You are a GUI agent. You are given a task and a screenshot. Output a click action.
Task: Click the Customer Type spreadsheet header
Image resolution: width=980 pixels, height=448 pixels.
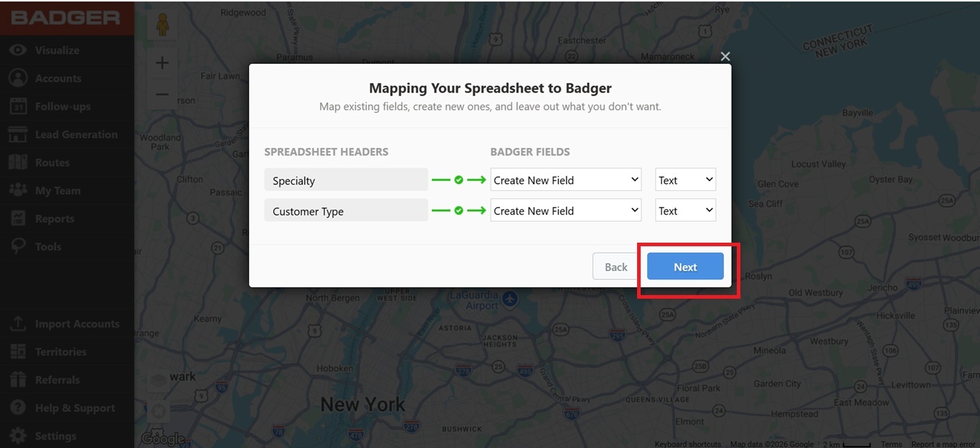346,211
